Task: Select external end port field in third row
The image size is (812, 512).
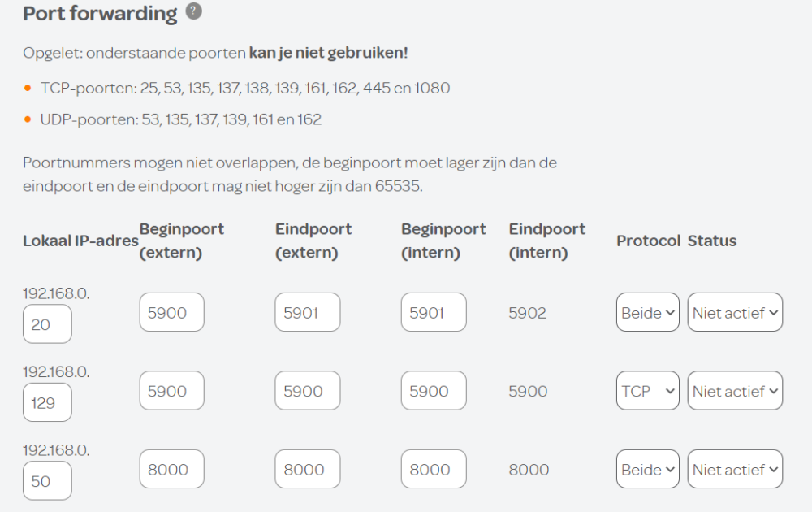Action: [307, 470]
